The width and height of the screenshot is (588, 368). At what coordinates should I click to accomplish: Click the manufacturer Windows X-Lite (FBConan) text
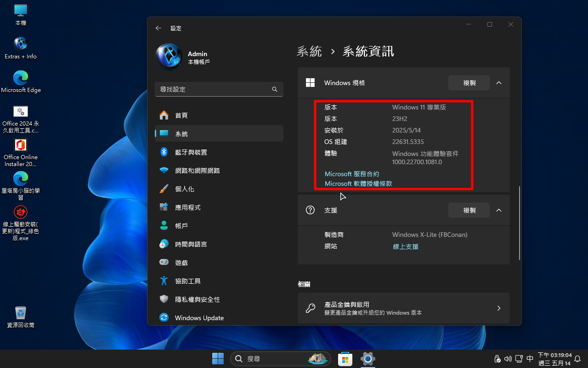coord(430,235)
